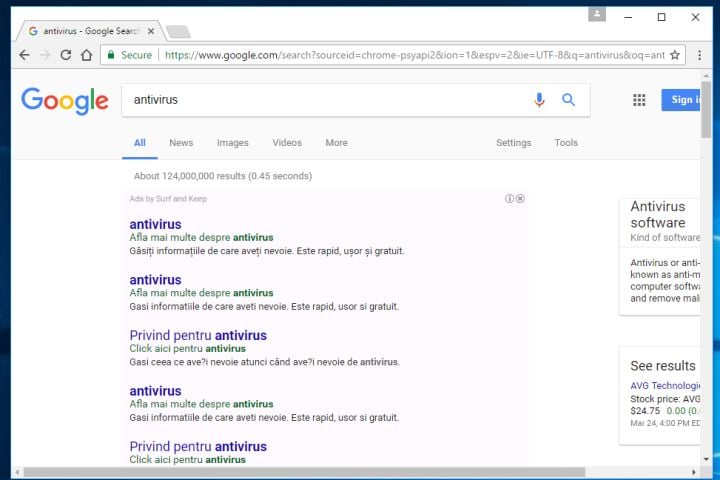Close the ads with the X icon
The image size is (720, 480).
[x=520, y=198]
